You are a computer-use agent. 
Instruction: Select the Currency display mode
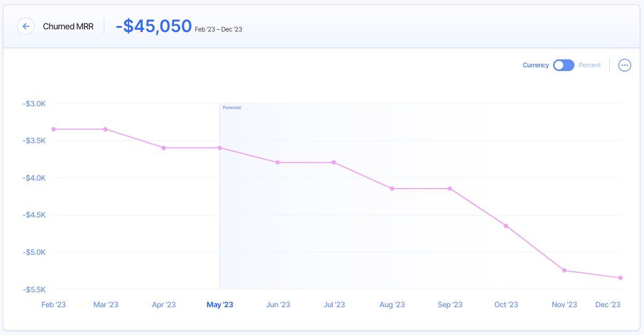pos(535,65)
